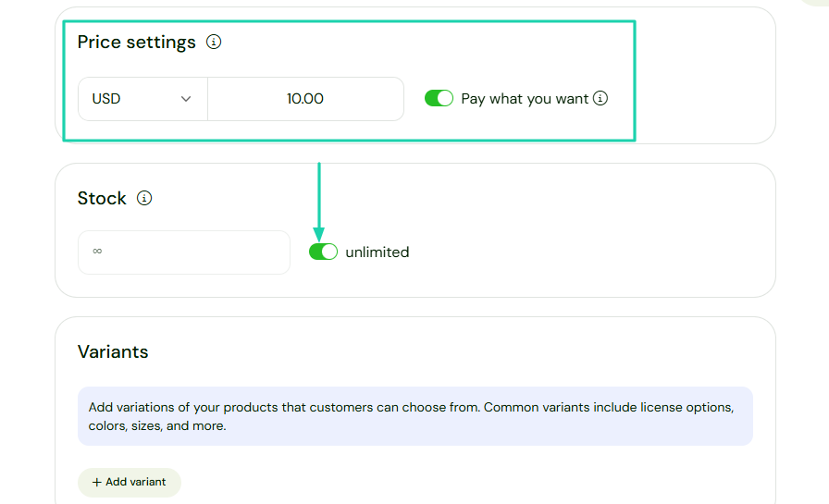
Task: Click the 'USD' text in currency selector
Action: [x=106, y=99]
